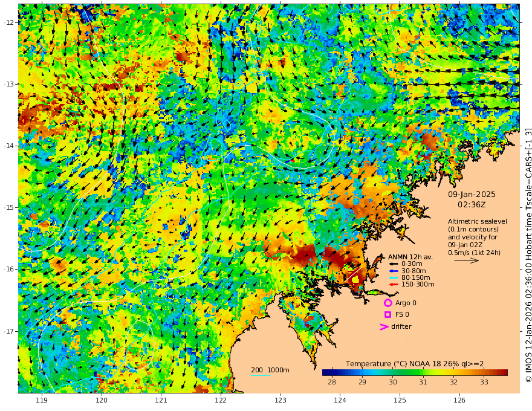
Task: Click the magenta FS square symbol
Action: pos(388,315)
